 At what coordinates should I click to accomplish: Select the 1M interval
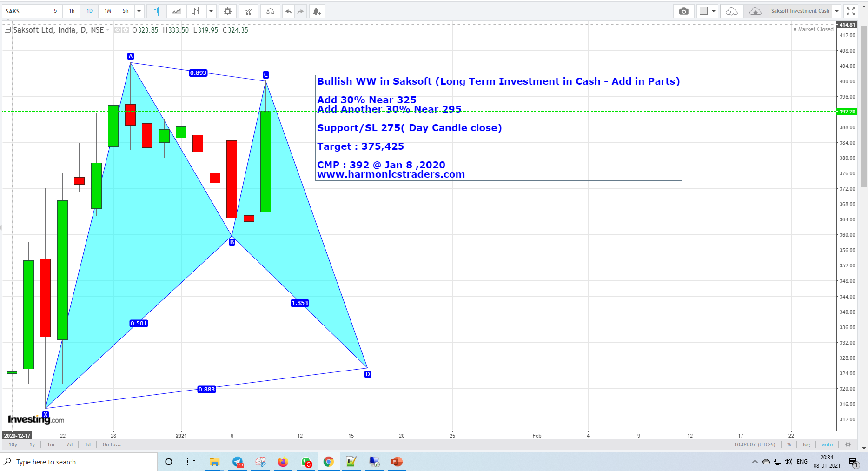(x=108, y=11)
